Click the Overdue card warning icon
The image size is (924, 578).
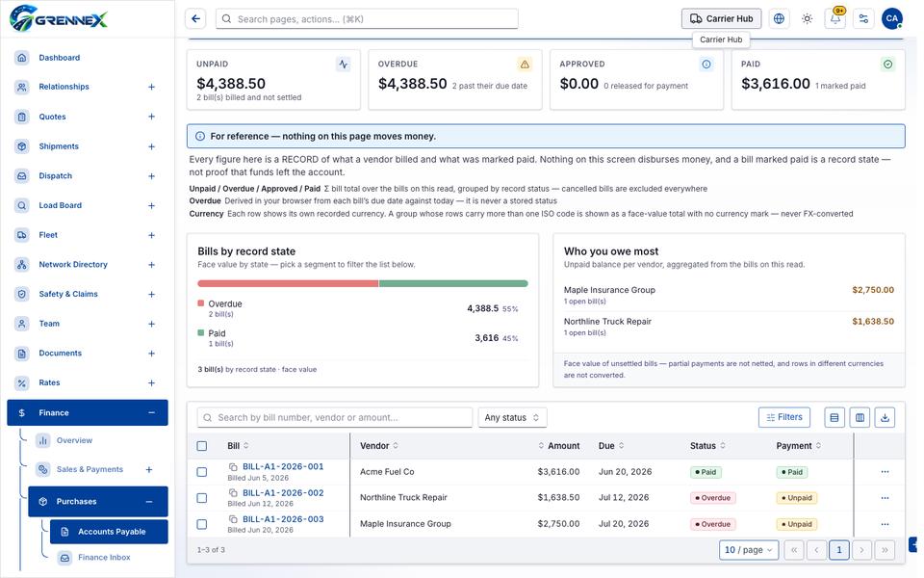[525, 65]
